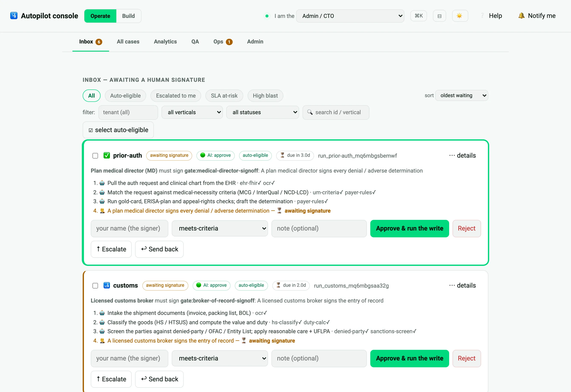
Task: Switch to Operate mode
Action: tap(100, 16)
